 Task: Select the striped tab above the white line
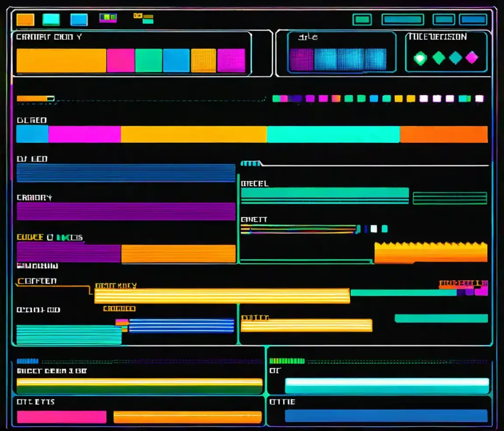251,164
